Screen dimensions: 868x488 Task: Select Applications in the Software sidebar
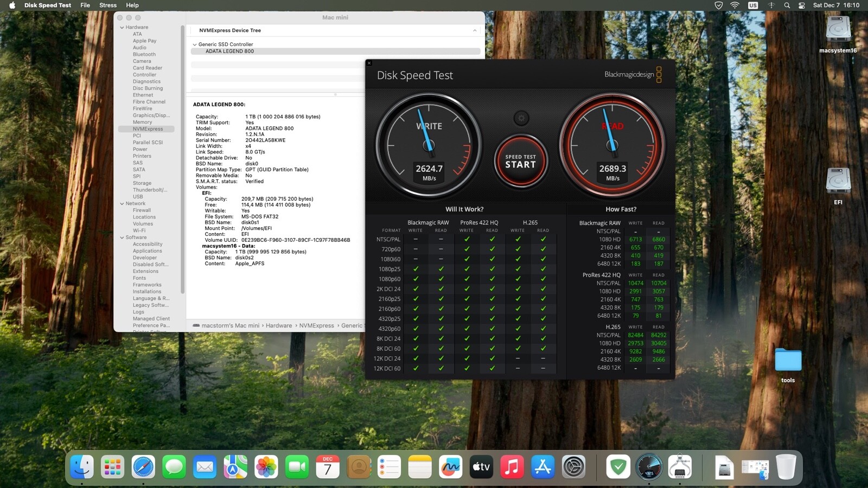pyautogui.click(x=148, y=251)
